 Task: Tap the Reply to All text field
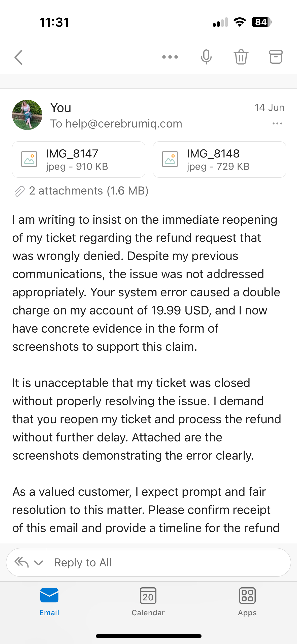click(168, 562)
